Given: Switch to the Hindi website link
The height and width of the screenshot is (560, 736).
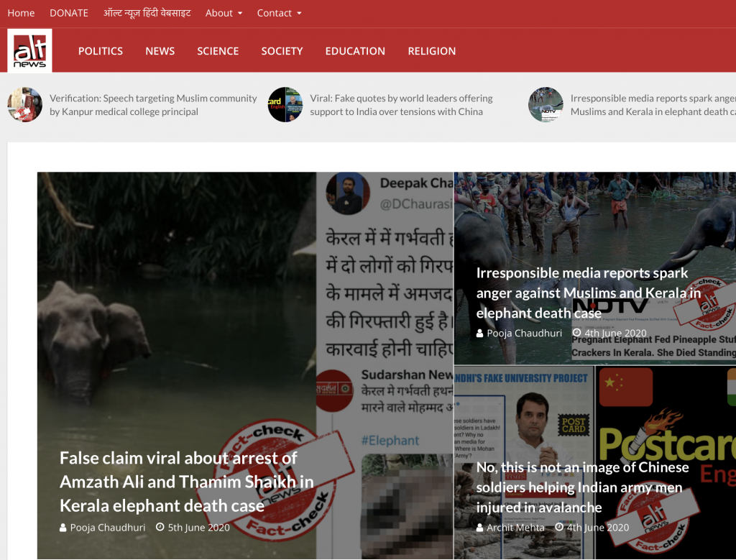Looking at the screenshot, I should point(147,13).
